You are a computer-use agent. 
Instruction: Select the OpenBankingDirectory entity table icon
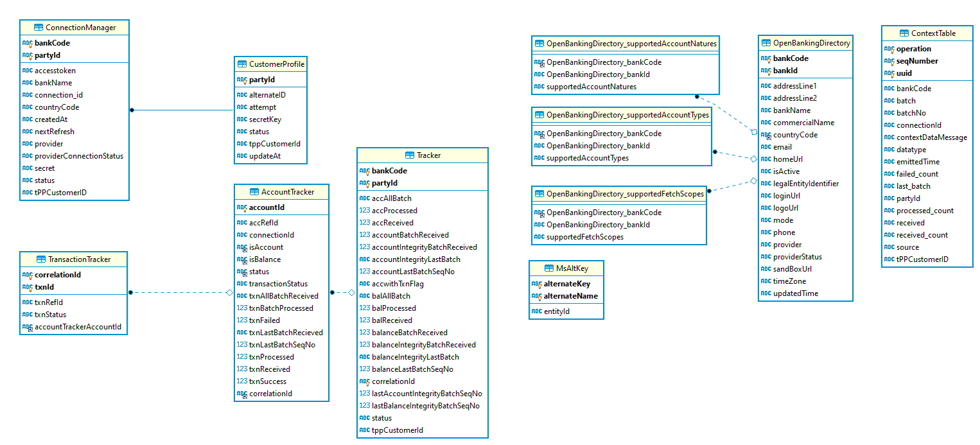tap(766, 43)
